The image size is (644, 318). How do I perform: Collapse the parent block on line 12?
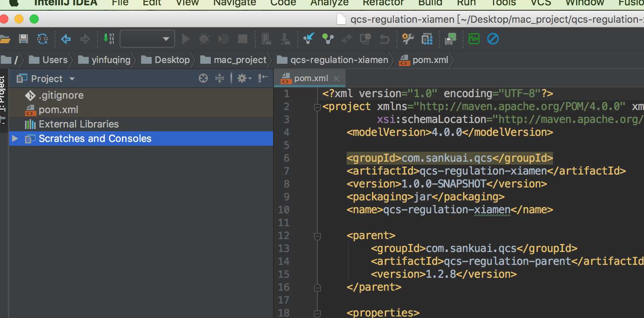317,236
